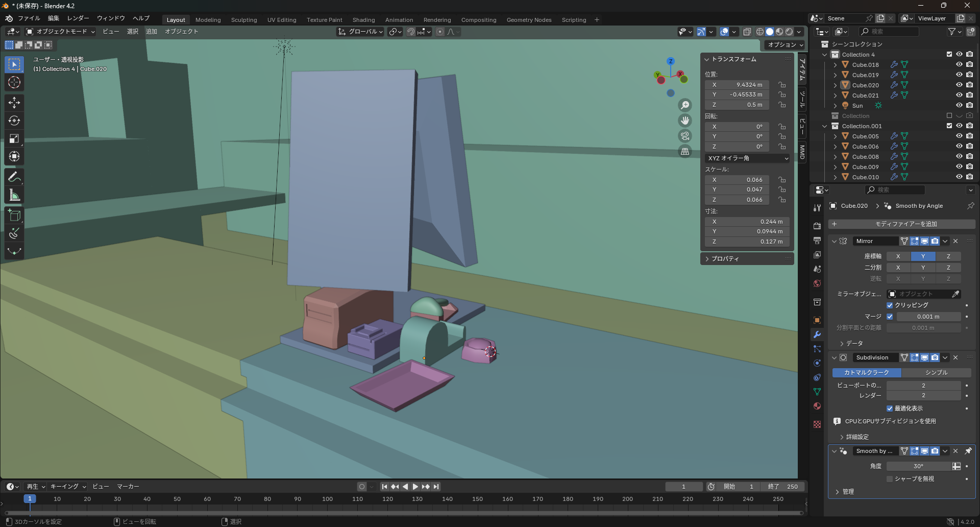Open the Material properties tab icon
The height and width of the screenshot is (527, 980).
(817, 406)
